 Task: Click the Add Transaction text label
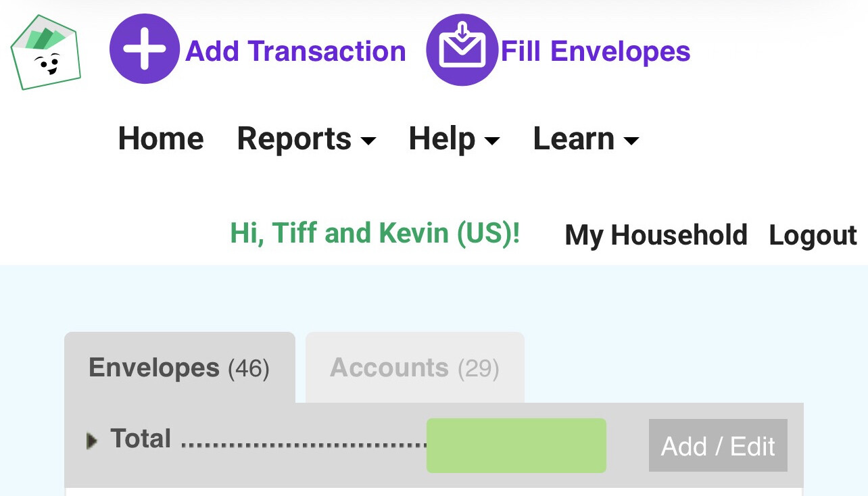pyautogui.click(x=295, y=51)
